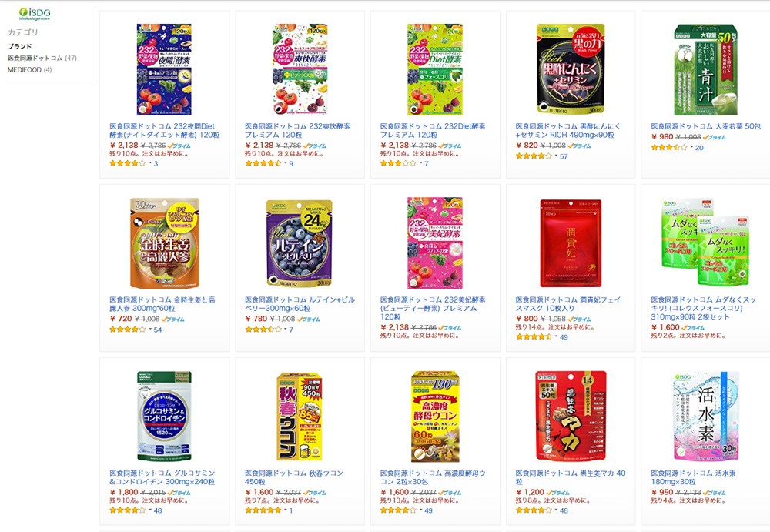Open the 232夜間Diet酵素 product image

pyautogui.click(x=164, y=69)
